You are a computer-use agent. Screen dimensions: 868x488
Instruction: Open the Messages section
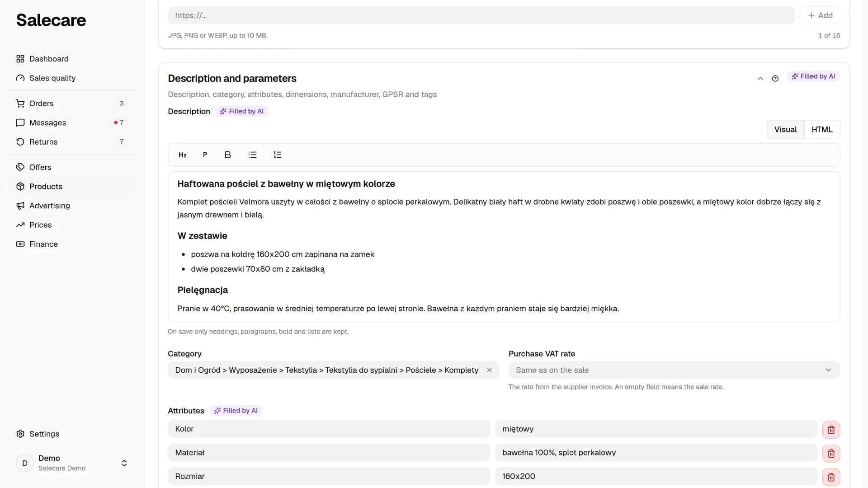(x=72, y=122)
